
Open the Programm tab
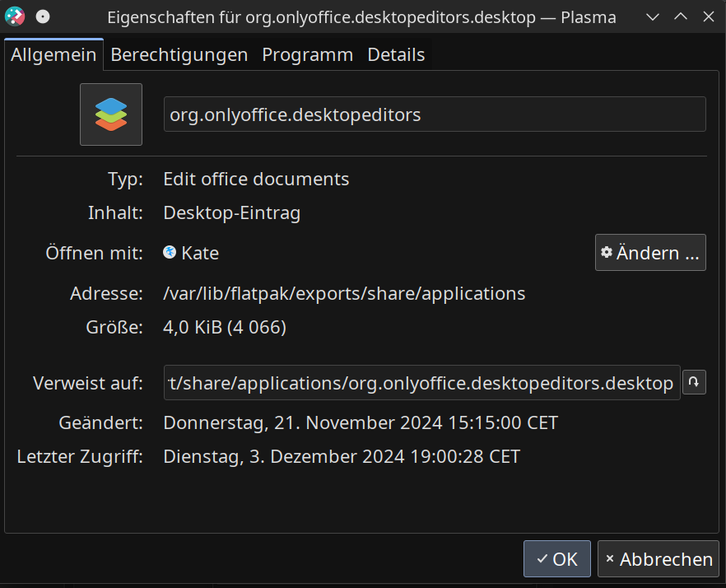tap(308, 54)
